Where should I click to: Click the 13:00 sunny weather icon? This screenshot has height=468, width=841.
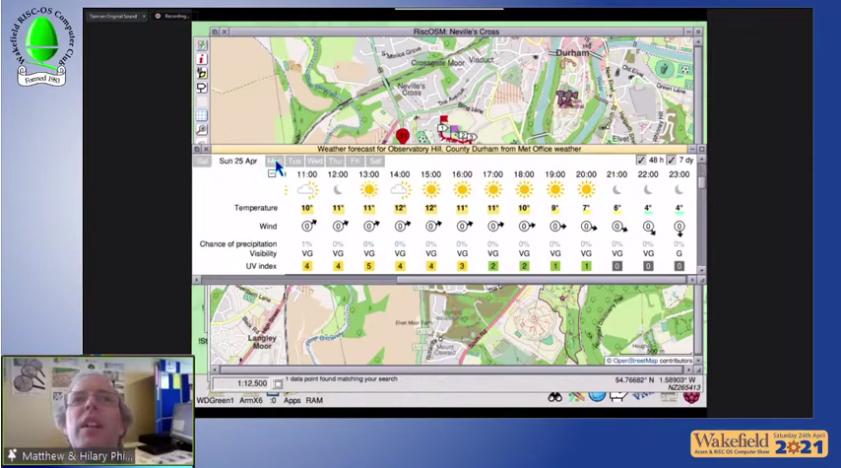click(368, 189)
